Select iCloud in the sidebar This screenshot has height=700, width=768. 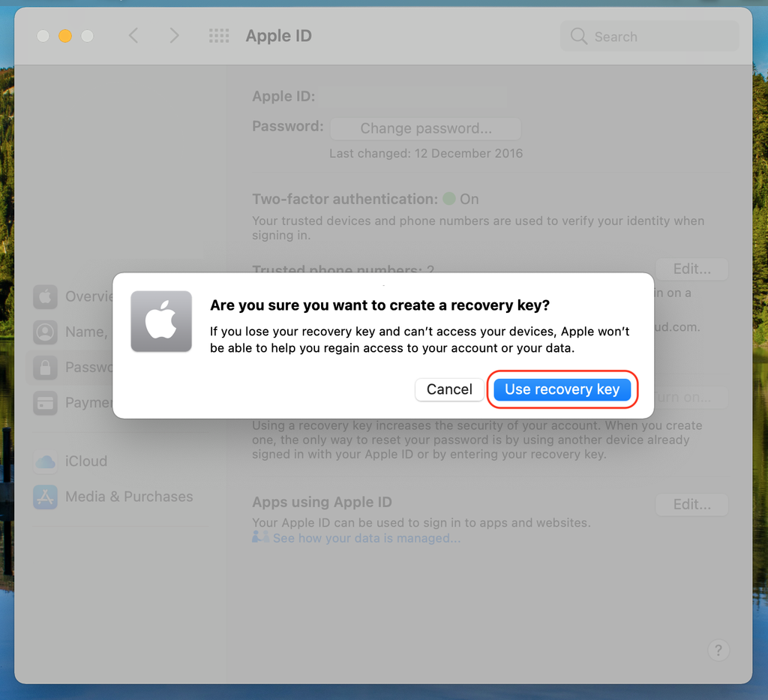pos(86,461)
